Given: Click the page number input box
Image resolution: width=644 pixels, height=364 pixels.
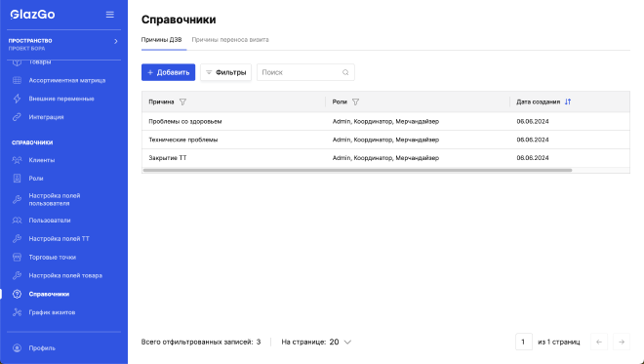Looking at the screenshot, I should click(x=524, y=342).
